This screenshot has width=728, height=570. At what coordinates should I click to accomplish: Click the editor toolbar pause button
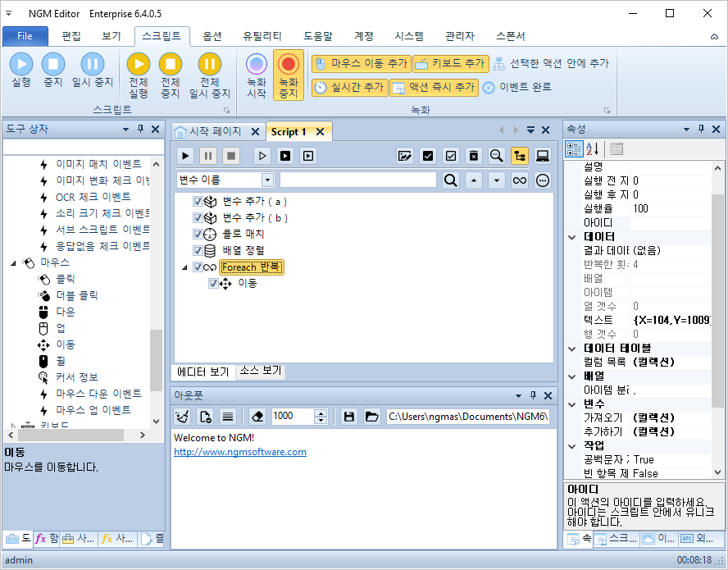208,156
